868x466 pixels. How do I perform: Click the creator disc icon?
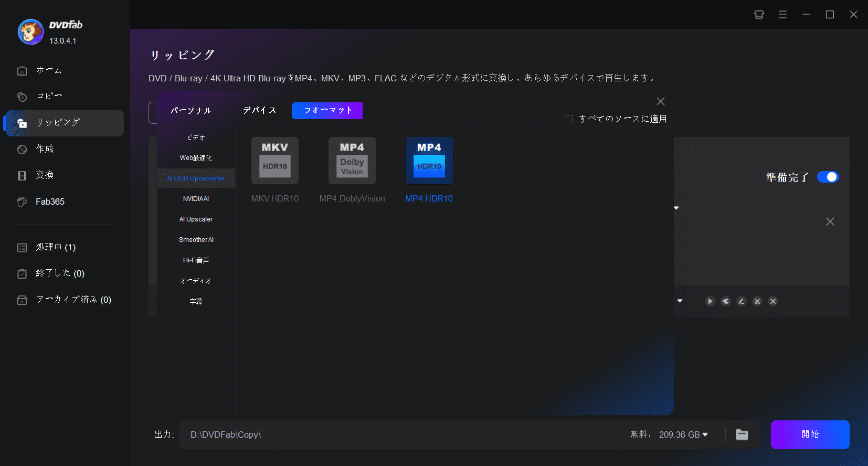coord(22,150)
